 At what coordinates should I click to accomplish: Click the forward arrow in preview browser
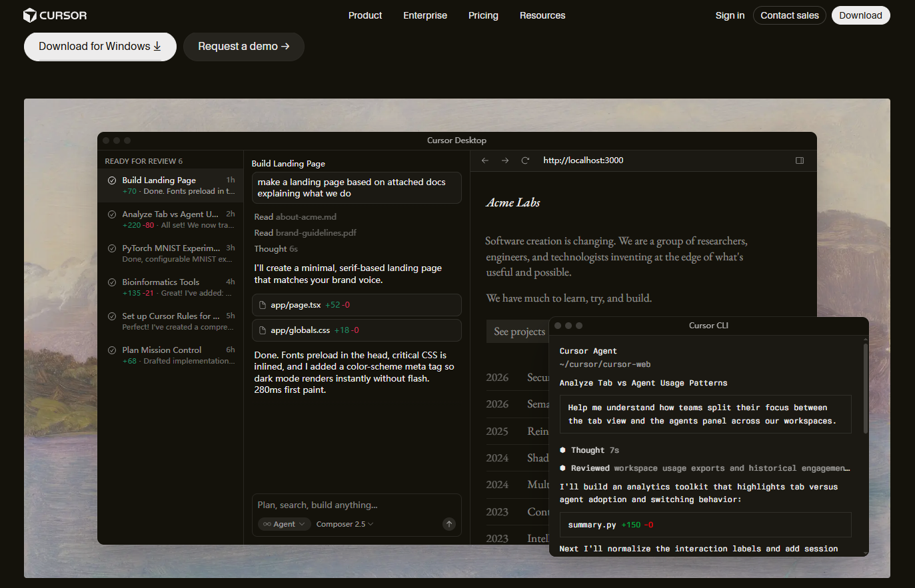(x=505, y=160)
